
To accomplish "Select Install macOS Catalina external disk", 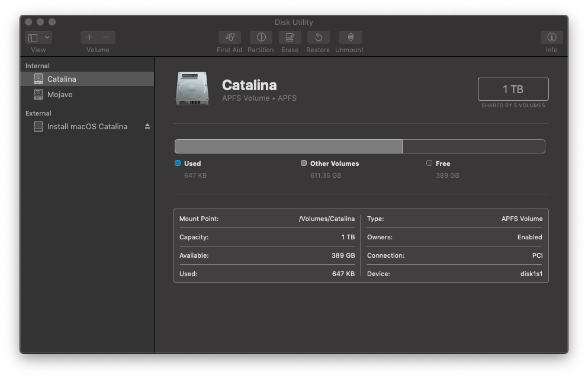I will (87, 127).
